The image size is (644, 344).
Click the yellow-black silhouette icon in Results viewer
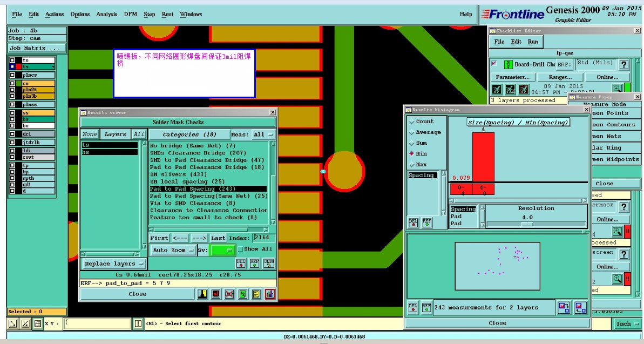pos(202,294)
